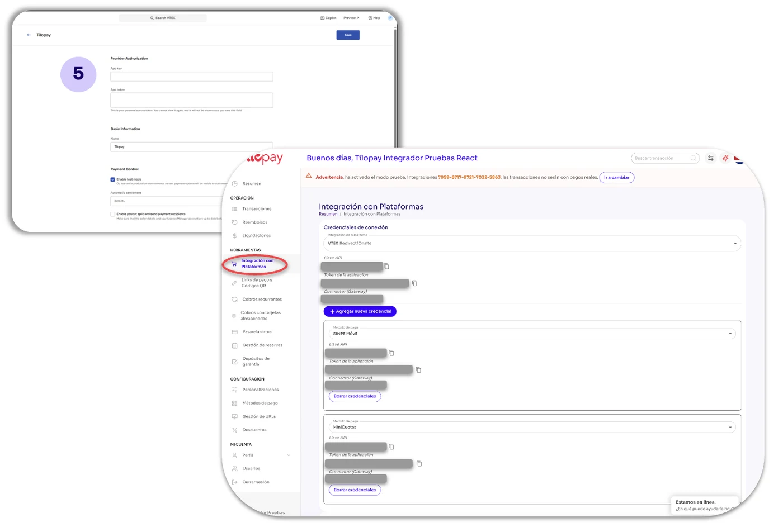Click the Ir a cambiar button
The height and width of the screenshot is (532, 783).
tap(617, 178)
